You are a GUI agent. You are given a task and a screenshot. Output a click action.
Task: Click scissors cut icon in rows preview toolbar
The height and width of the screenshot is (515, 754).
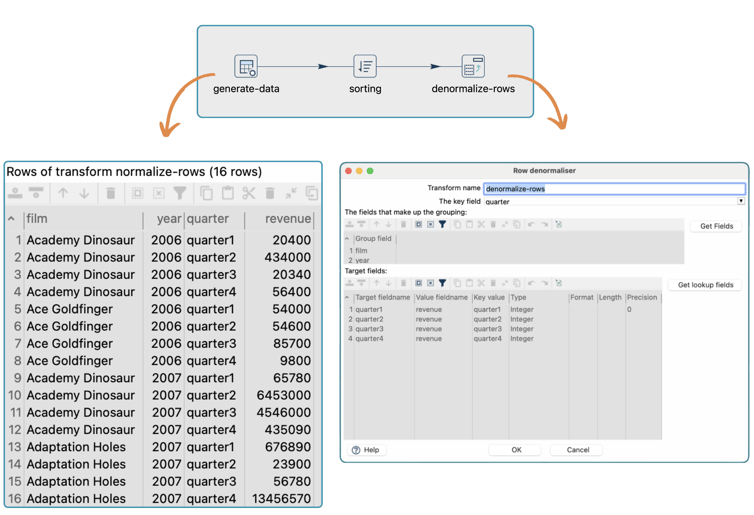[248, 193]
